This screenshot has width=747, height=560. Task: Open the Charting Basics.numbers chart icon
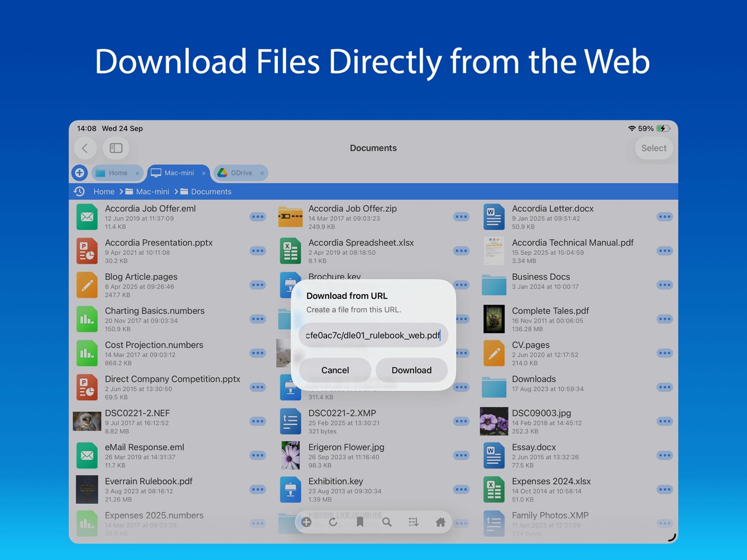(87, 320)
